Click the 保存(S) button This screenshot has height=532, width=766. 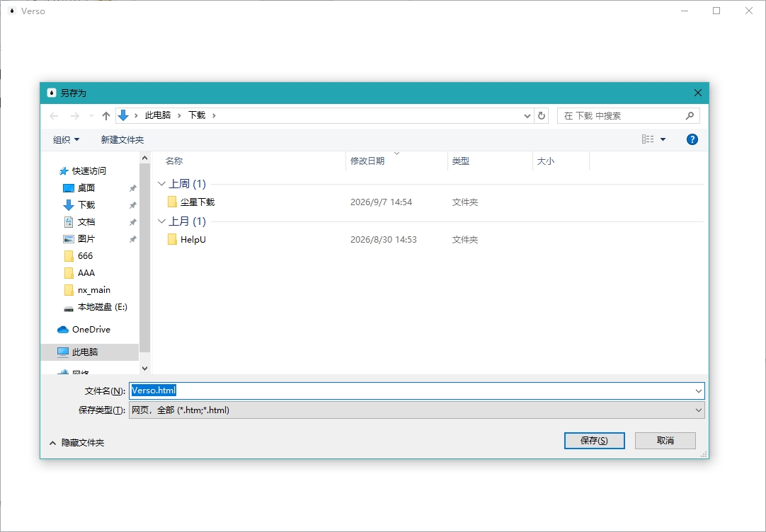point(594,440)
